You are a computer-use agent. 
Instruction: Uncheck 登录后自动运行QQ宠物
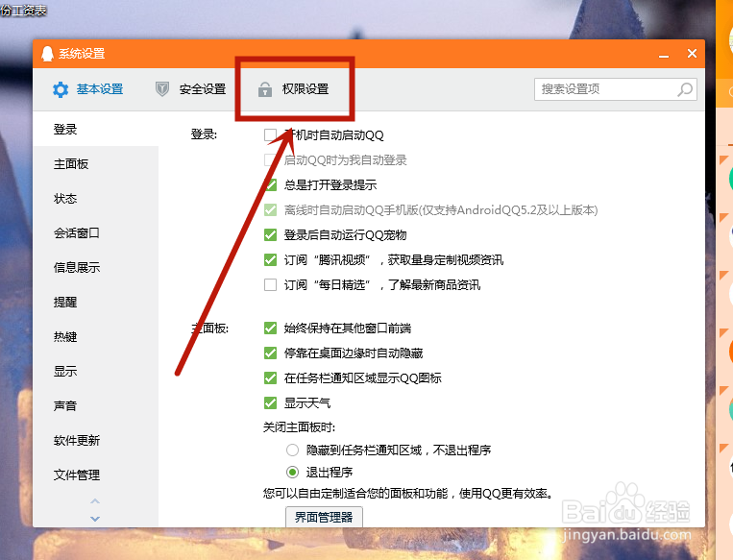pos(270,234)
